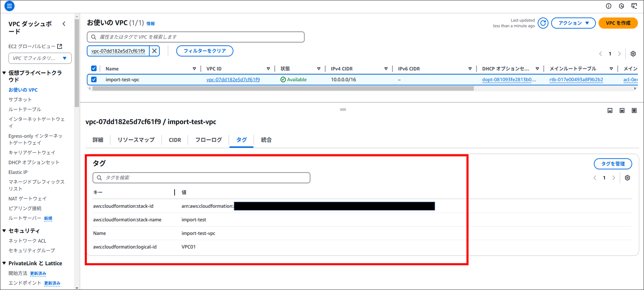Image resolution: width=644 pixels, height=290 pixels.
Task: Click フィルターをクリア button
Action: (205, 51)
